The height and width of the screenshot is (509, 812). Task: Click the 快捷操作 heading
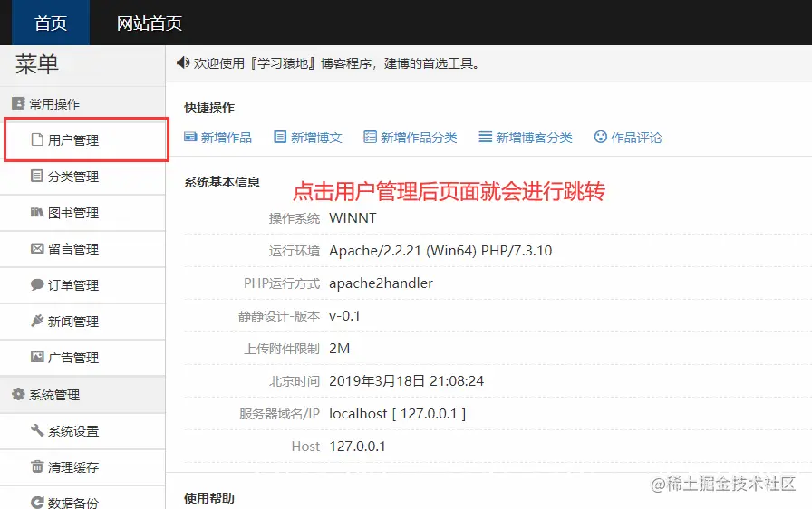[209, 108]
